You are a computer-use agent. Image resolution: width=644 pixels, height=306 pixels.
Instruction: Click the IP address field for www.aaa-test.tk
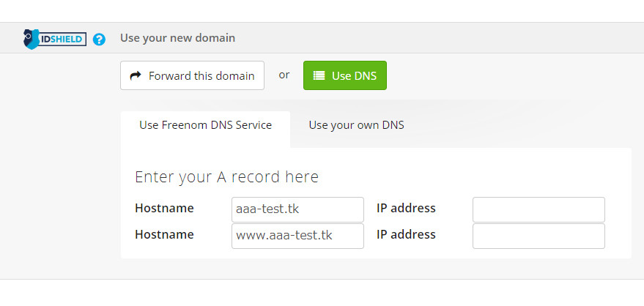(x=538, y=236)
